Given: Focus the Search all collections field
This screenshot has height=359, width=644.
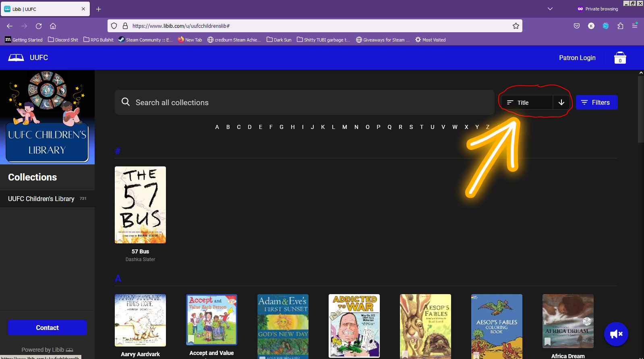Looking at the screenshot, I should [304, 102].
